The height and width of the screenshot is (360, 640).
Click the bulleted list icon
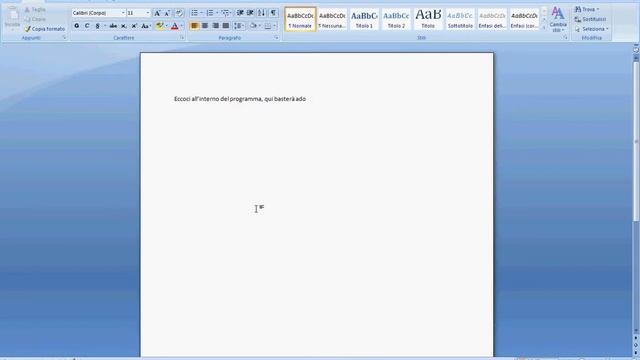194,13
